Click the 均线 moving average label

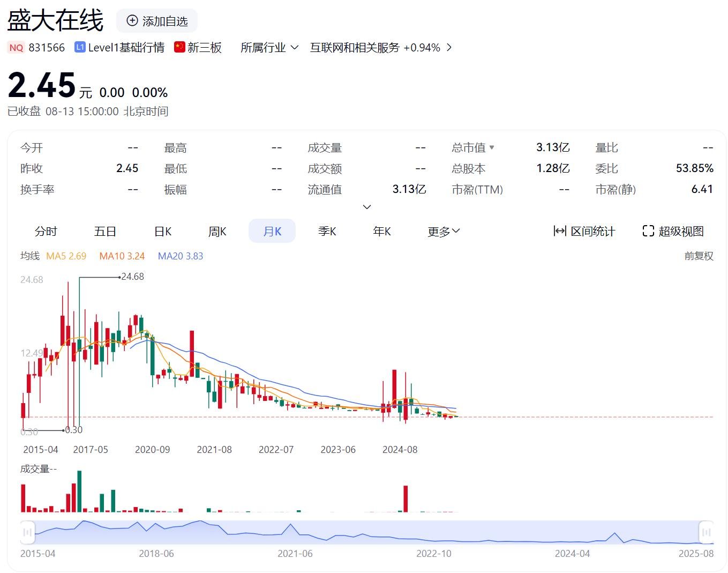30,256
